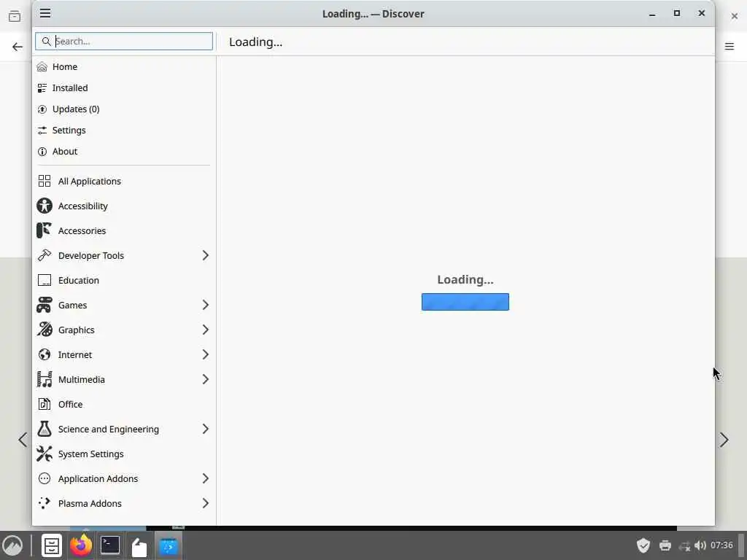The image size is (747, 560).
Task: Select the Education category label
Action: 79,280
